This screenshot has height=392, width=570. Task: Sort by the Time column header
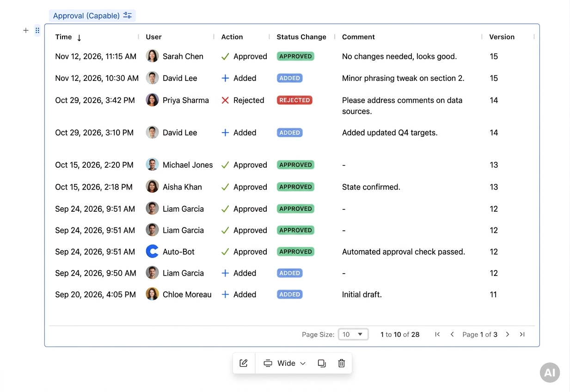64,37
